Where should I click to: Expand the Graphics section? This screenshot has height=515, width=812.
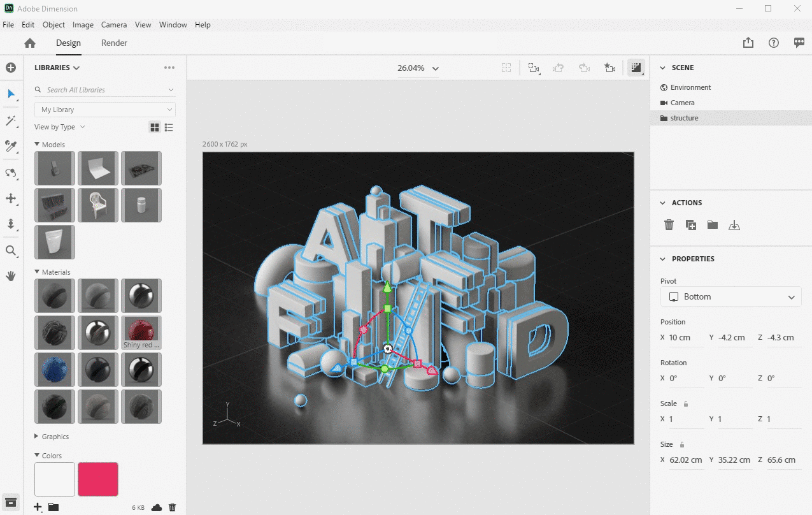coord(36,437)
